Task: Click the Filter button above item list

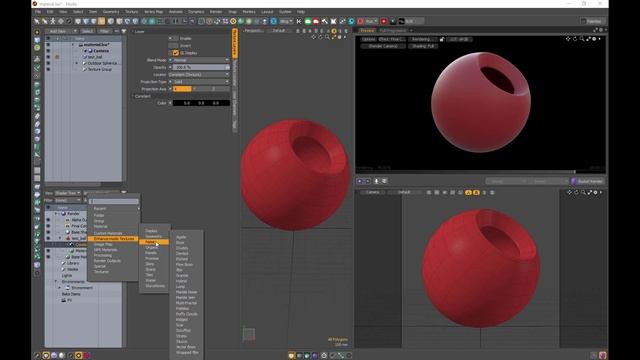Action: (104, 31)
